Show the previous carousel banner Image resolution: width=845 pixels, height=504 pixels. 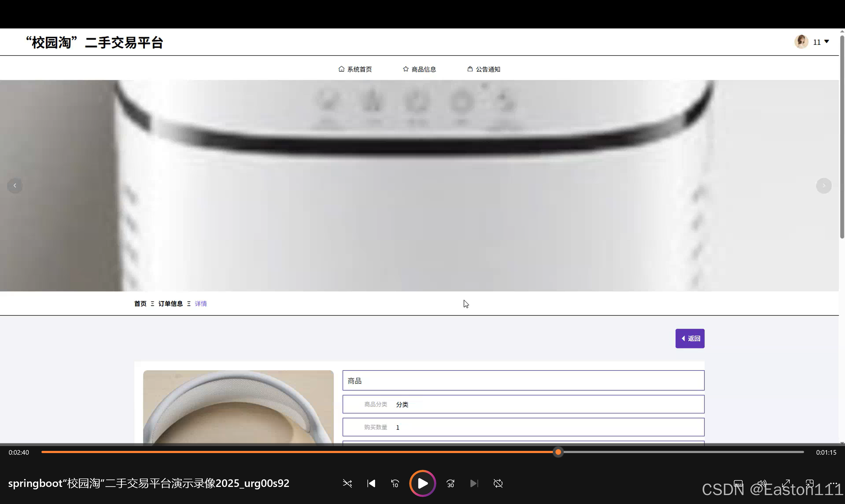click(x=15, y=185)
